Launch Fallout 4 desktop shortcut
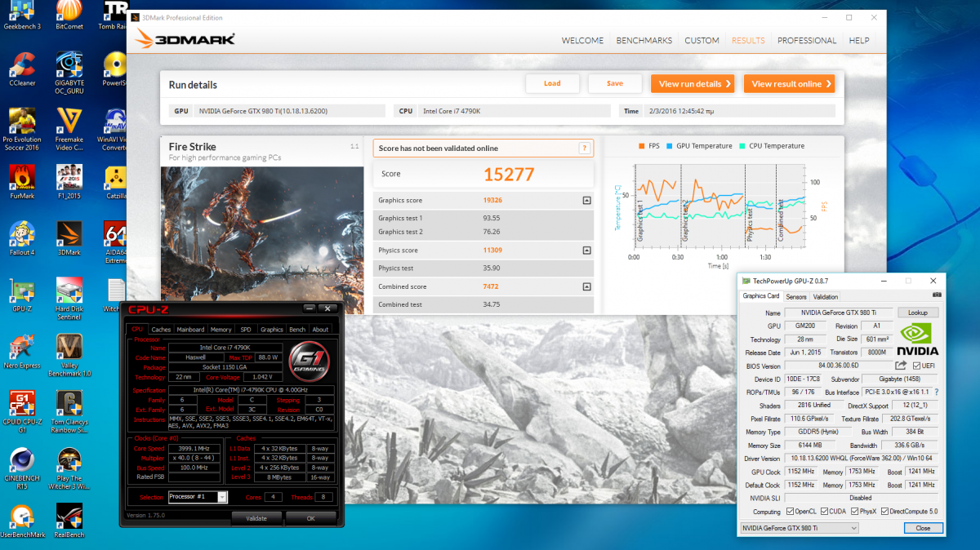980x550 pixels. coord(22,239)
